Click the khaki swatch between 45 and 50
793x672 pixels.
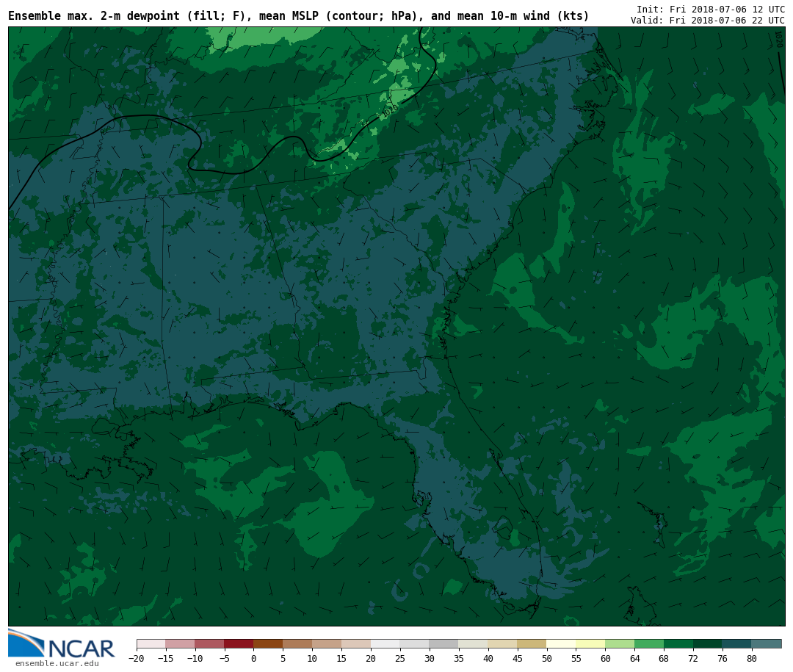tap(532, 643)
